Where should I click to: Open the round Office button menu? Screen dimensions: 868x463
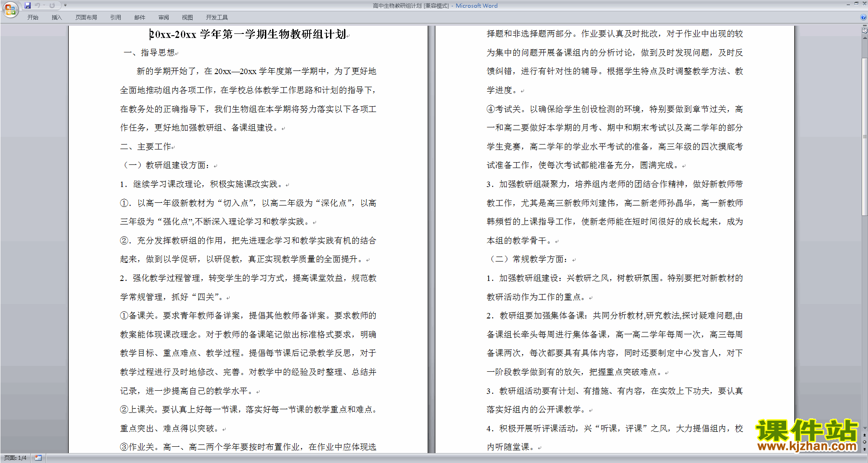coord(10,9)
